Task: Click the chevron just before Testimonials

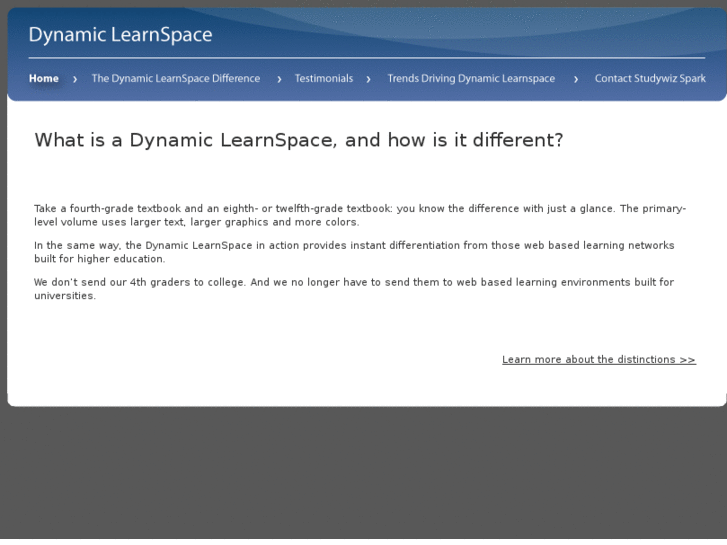Action: click(x=279, y=79)
